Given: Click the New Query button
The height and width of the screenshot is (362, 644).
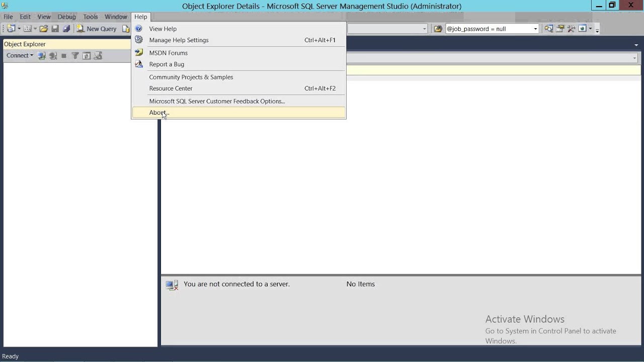Looking at the screenshot, I should tap(97, 29).
